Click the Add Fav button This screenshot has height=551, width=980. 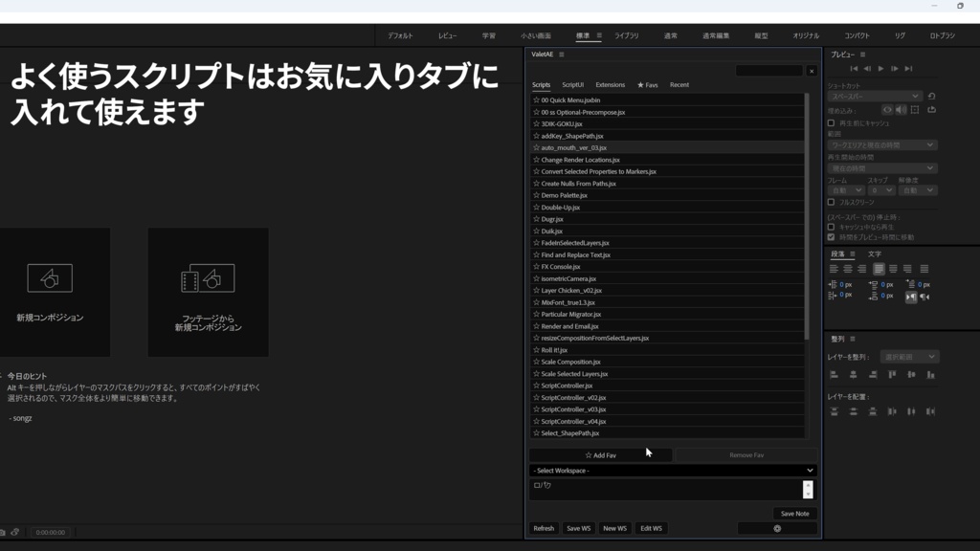coord(601,455)
